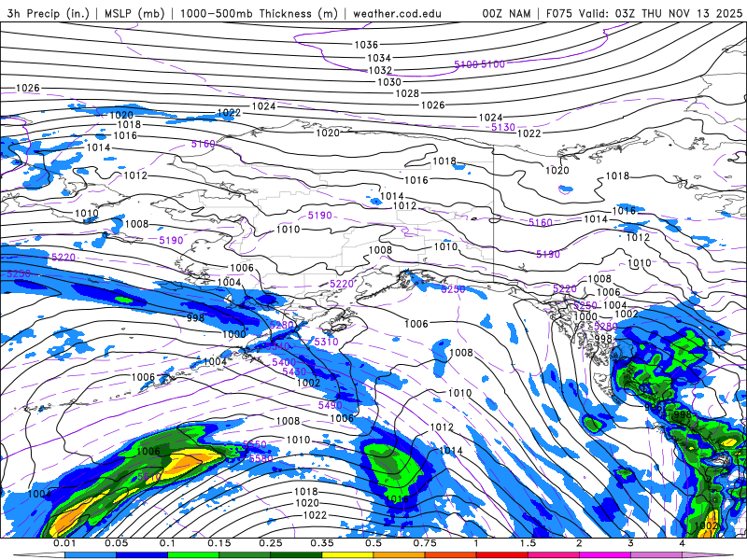Click the 0.05 colorbar tick label

[116, 543]
